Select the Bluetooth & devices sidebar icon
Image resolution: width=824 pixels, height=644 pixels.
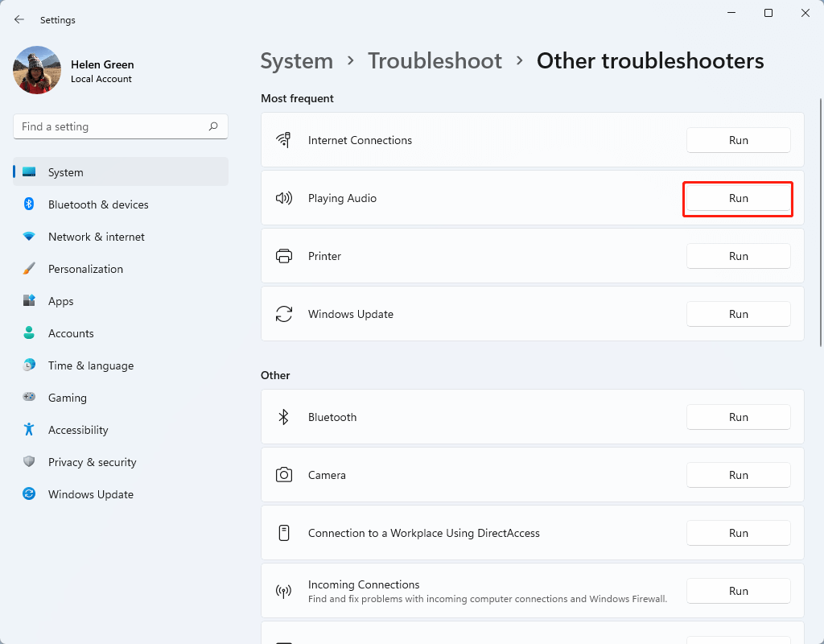29,204
